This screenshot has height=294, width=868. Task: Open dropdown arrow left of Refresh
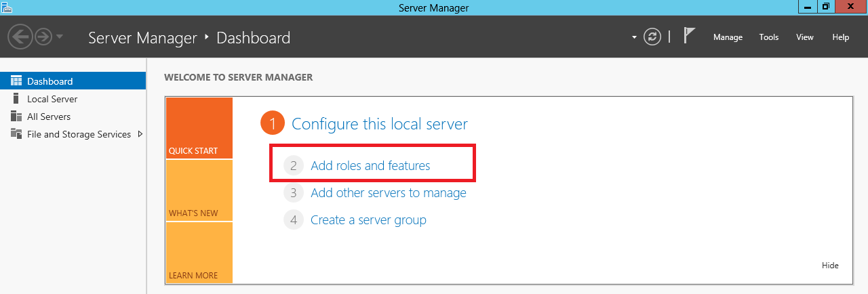click(x=634, y=37)
